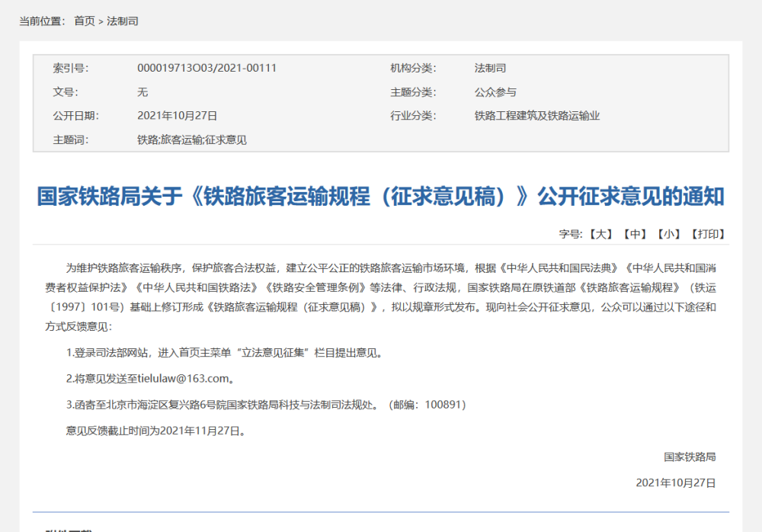Select the index number 000019713O03/2021-00111
Viewport: 762px width, 532px height.
coord(207,68)
